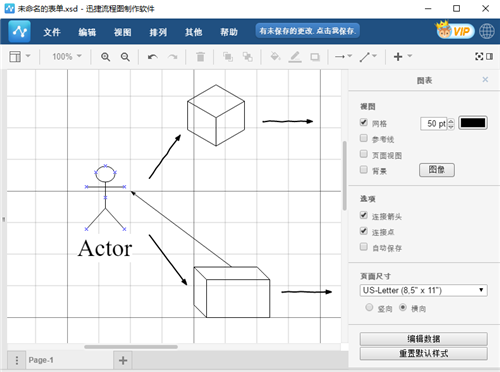This screenshot has height=372, width=500.
Task: Toggle the 连接箭头 checkbox
Action: coord(364,215)
